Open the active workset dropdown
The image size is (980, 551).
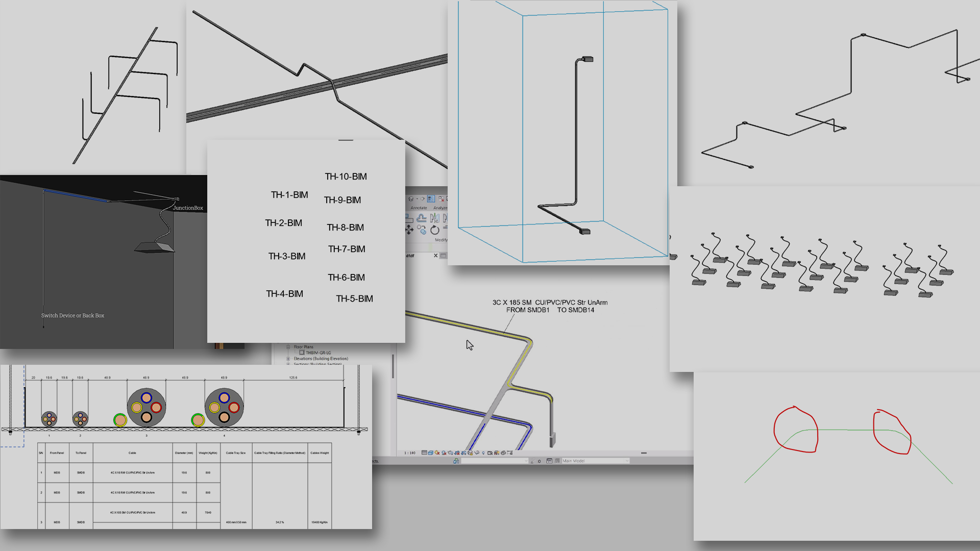[x=495, y=461]
